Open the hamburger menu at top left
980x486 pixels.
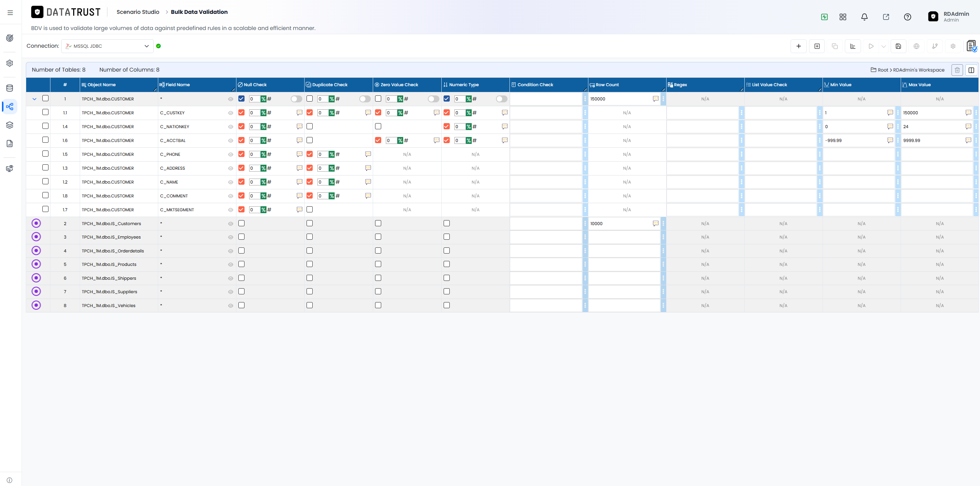coord(10,13)
